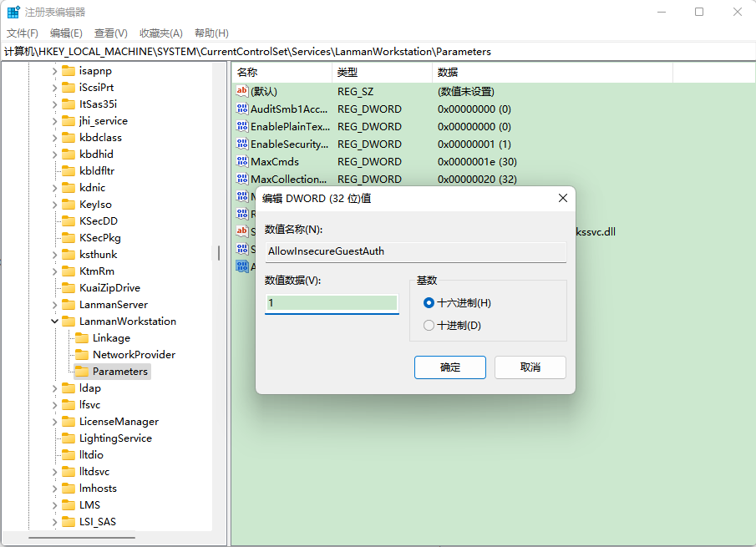
Task: Click inside the 数值数据(V) input field
Action: [332, 303]
